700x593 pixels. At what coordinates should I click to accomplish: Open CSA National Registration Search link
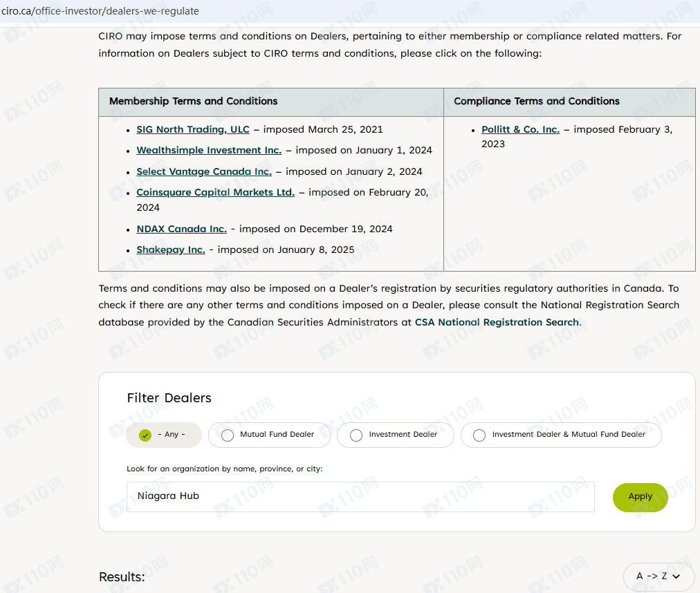[497, 322]
